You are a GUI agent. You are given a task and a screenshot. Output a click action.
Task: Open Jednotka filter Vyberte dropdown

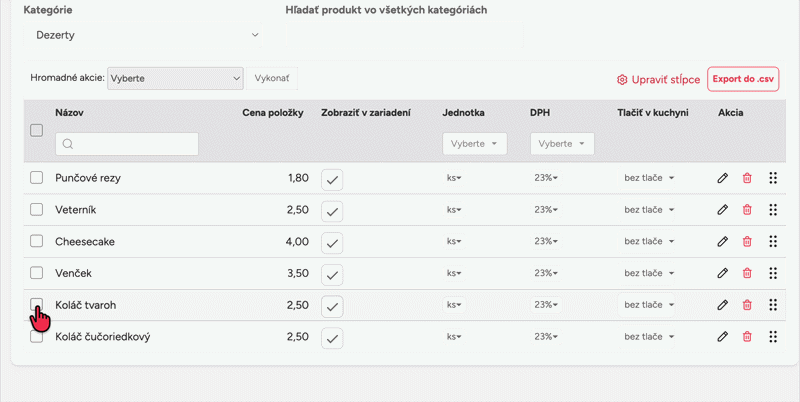pyautogui.click(x=474, y=144)
